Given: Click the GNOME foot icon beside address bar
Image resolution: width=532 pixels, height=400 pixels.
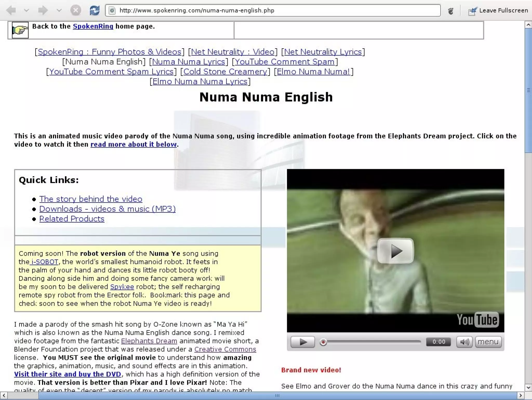Looking at the screenshot, I should [451, 11].
